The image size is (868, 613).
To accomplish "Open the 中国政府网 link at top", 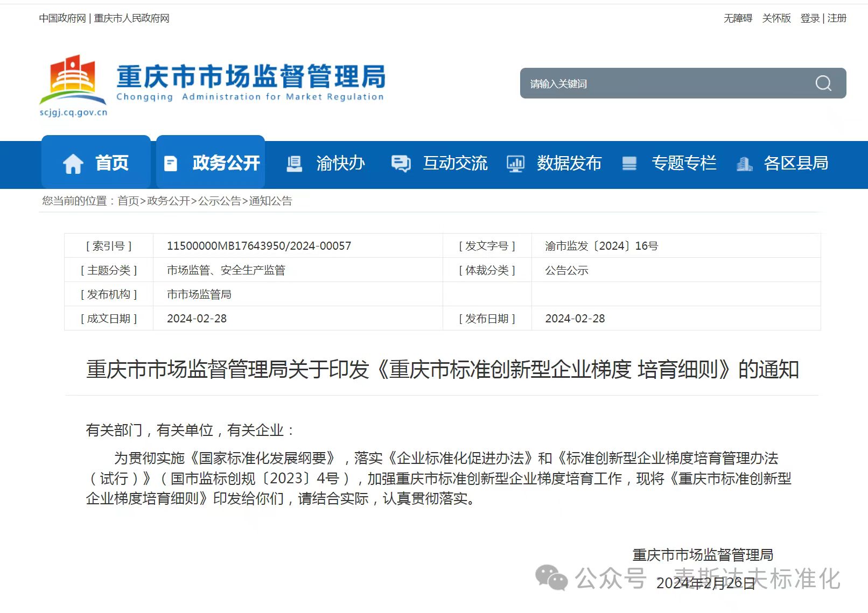I will tap(62, 18).
